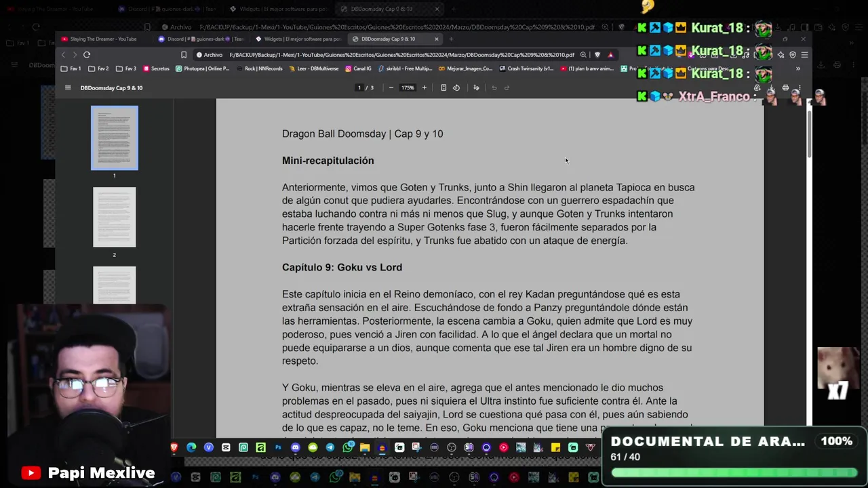Open Discord from the taskbar

tap(296, 447)
